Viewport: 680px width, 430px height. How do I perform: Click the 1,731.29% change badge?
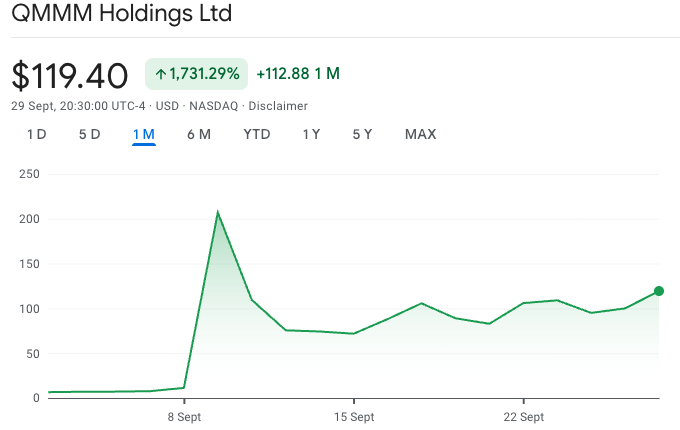[196, 74]
